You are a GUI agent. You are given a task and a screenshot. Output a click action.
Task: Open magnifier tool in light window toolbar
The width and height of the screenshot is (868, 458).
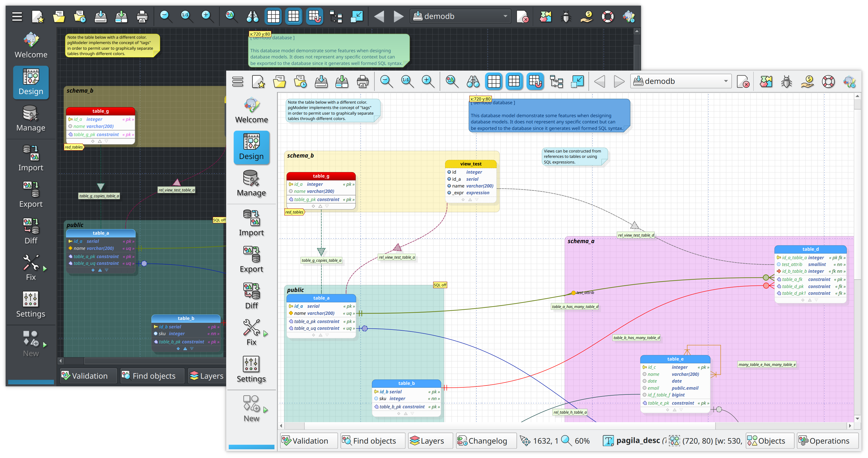click(452, 82)
